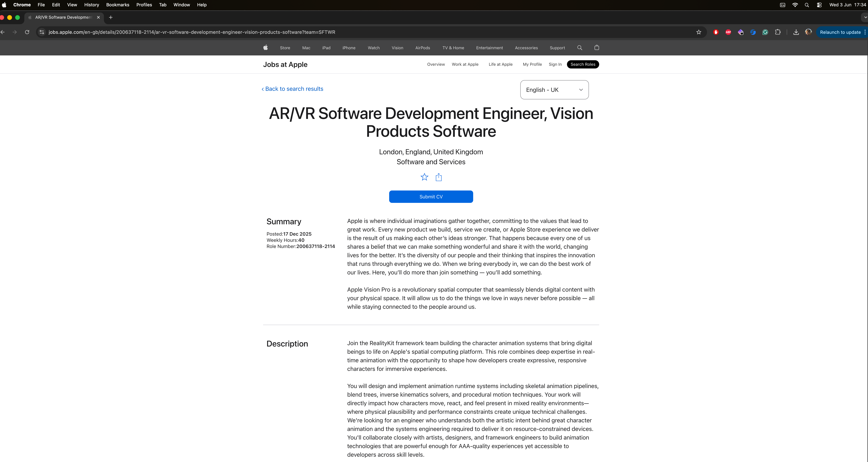Viewport: 868px width, 462px height.
Task: Open the Life at Apple link
Action: (x=500, y=64)
